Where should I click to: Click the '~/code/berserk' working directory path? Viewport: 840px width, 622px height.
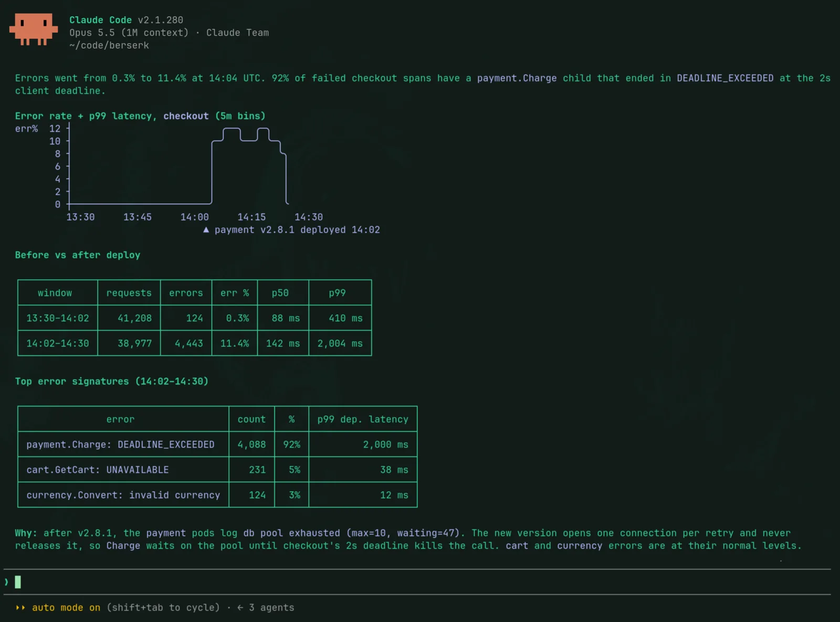pyautogui.click(x=109, y=45)
